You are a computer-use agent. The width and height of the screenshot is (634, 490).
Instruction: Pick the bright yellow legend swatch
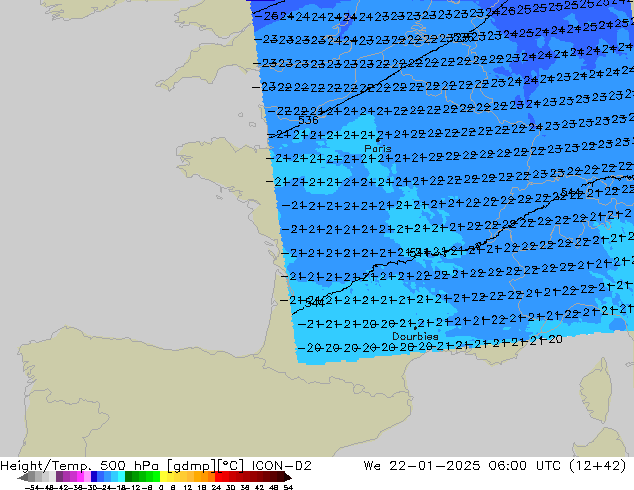(163, 476)
